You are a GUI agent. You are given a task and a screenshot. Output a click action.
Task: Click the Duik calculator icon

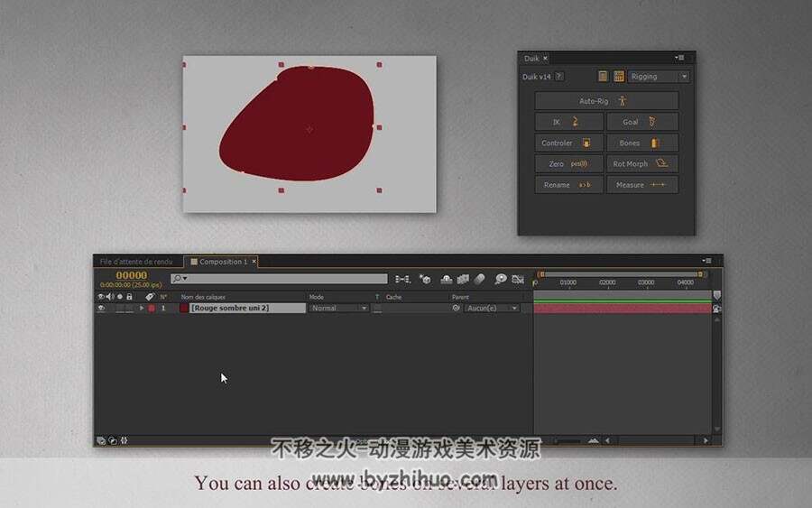pyautogui.click(x=619, y=77)
